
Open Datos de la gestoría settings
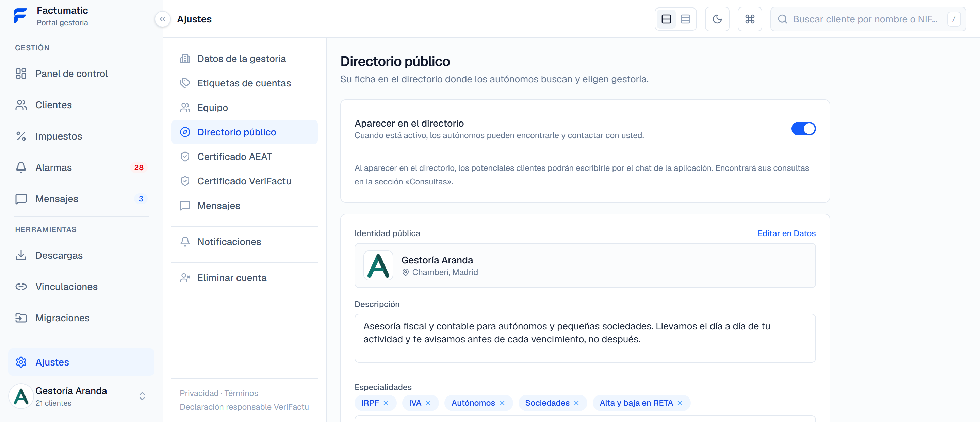pyautogui.click(x=245, y=59)
